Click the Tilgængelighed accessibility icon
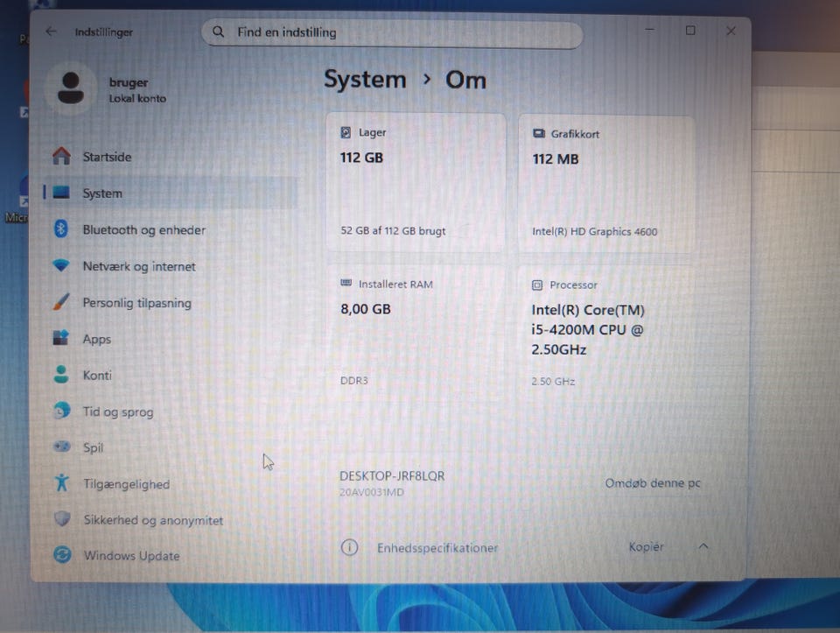 tap(62, 482)
